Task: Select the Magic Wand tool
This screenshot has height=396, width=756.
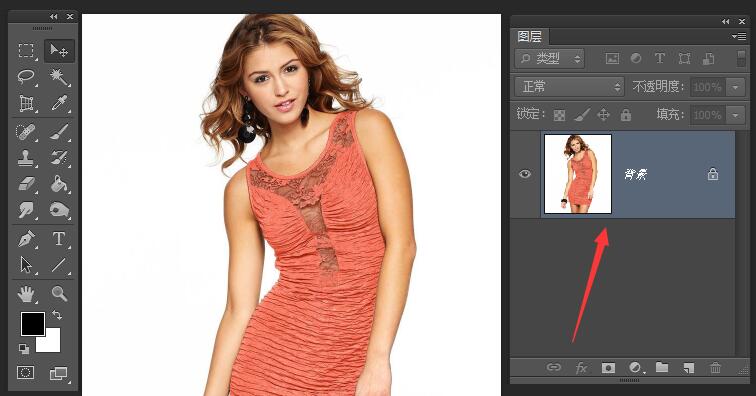Action: (59, 77)
